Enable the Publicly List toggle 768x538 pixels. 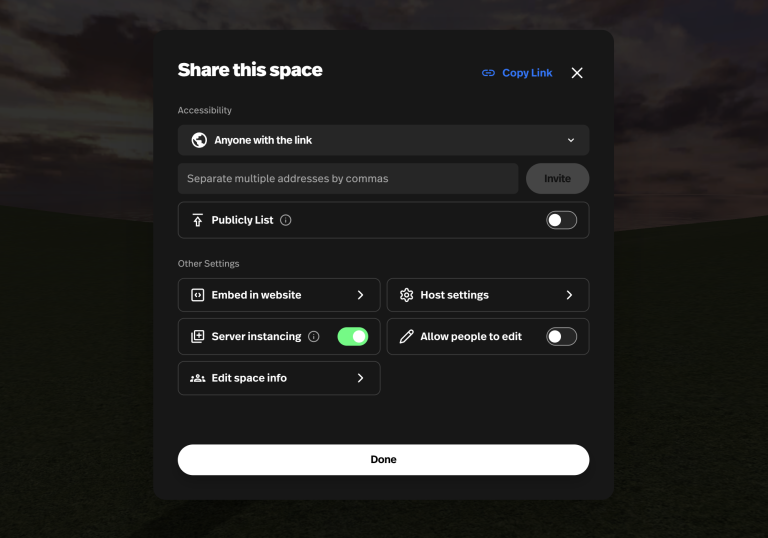point(561,220)
